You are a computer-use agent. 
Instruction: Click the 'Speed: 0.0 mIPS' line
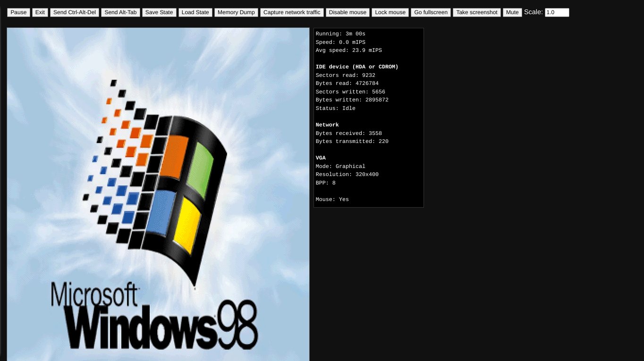pos(340,42)
